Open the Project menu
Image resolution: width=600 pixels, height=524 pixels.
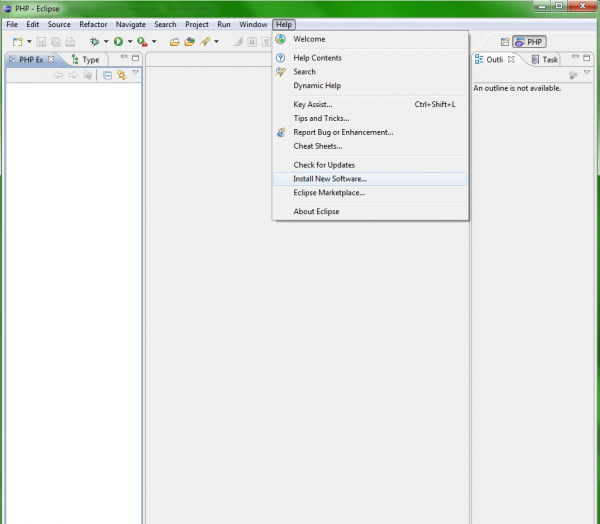[x=197, y=24]
